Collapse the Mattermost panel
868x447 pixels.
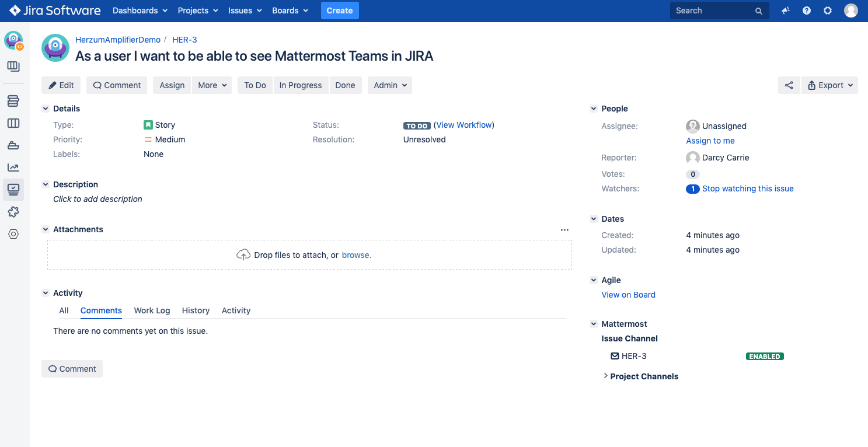pos(594,324)
